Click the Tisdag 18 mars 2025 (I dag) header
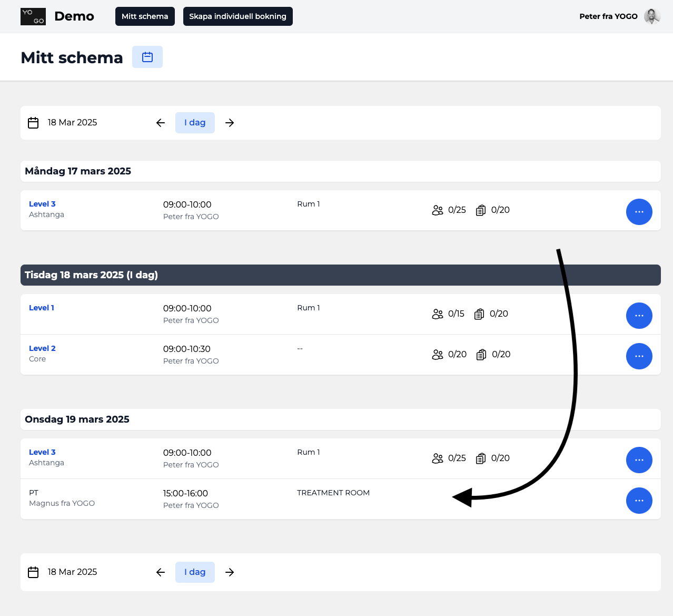Screen dimensions: 673x616 click(340, 275)
